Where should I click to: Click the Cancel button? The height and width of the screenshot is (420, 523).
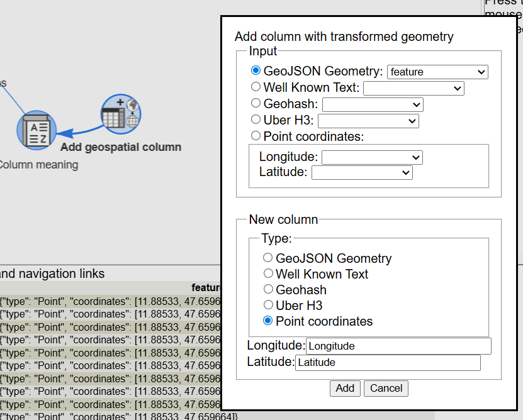tap(386, 388)
